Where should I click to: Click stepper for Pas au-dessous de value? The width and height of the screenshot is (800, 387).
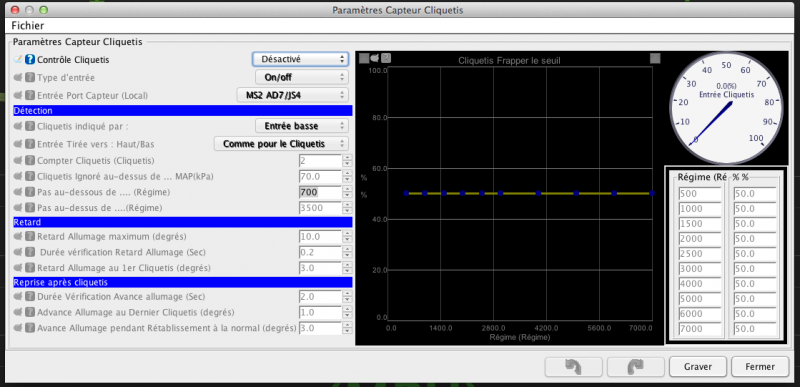tap(347, 192)
